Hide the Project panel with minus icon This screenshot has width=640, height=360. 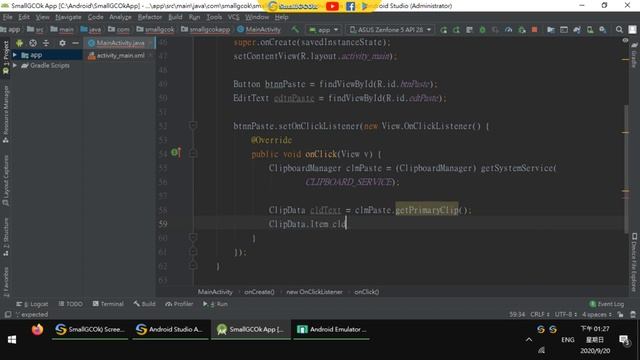coord(75,43)
